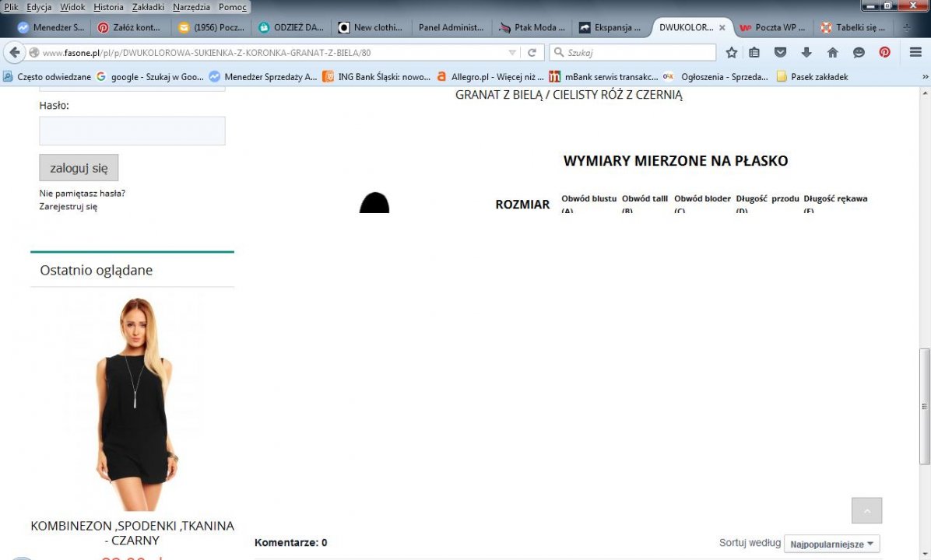Open Zarejestruj się link
Viewport: 931px width, 560px height.
tap(69, 206)
